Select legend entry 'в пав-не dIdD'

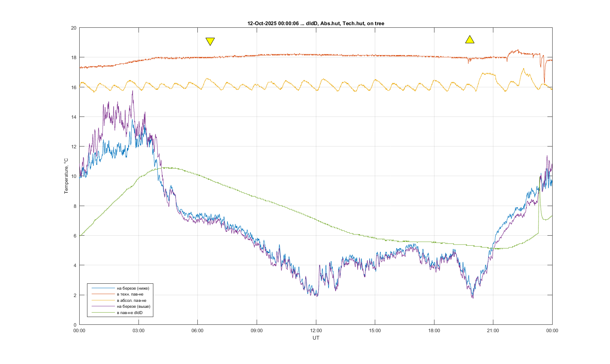(x=130, y=313)
